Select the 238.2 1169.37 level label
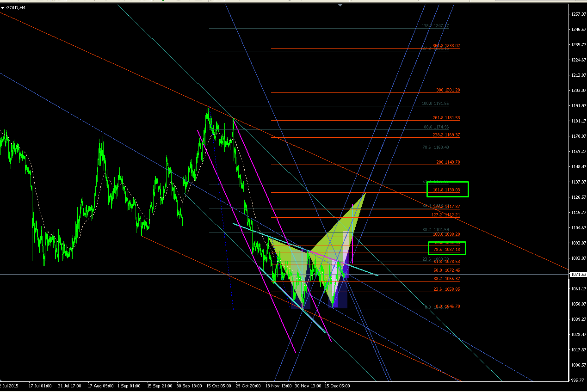587x392 pixels. click(x=446, y=135)
